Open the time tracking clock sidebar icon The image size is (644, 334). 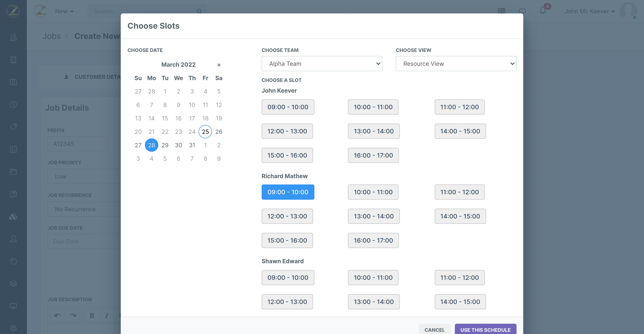(13, 105)
